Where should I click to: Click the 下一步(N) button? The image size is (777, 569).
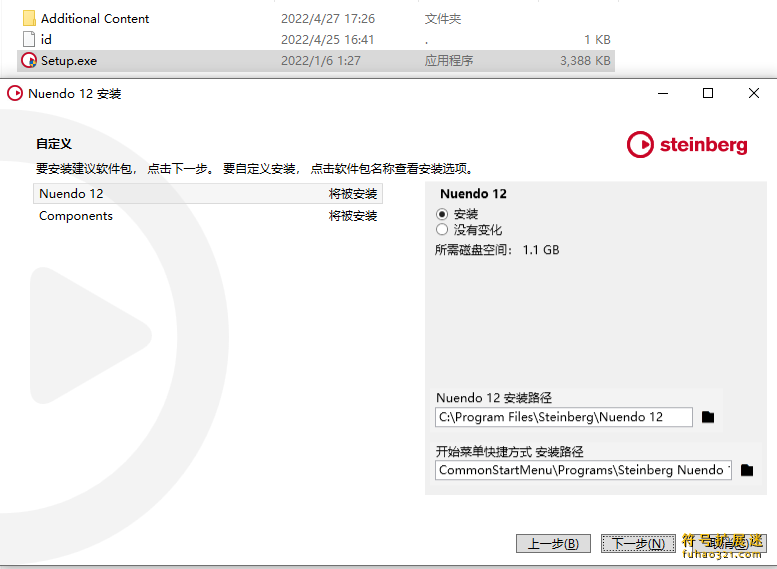tap(638, 544)
